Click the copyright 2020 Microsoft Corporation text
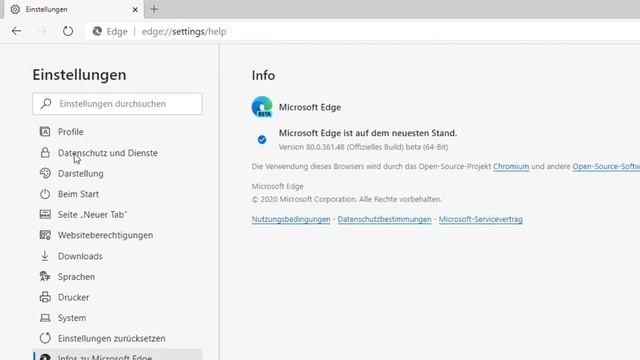 (347, 199)
